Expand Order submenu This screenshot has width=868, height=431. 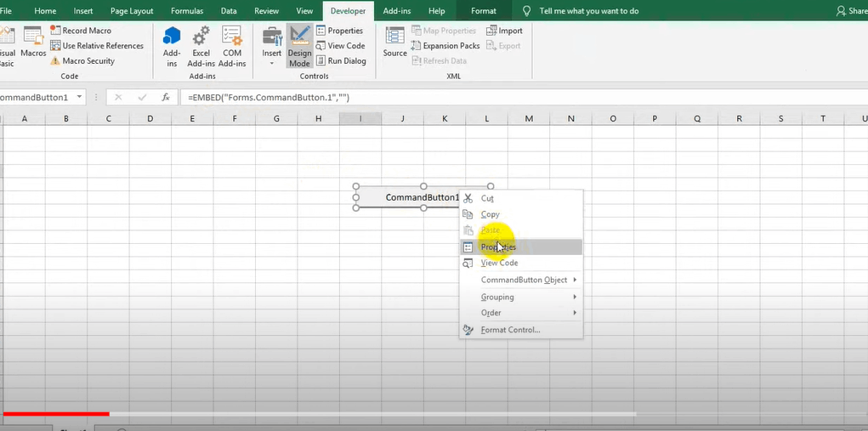tap(521, 313)
